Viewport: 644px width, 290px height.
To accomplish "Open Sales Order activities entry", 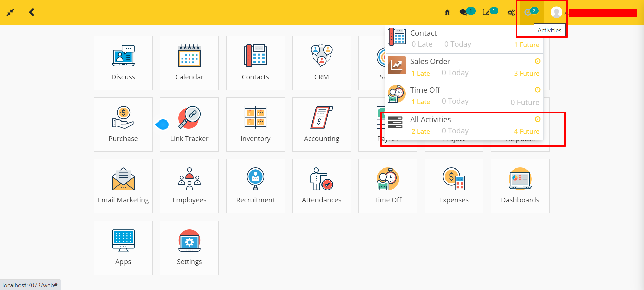I will pyautogui.click(x=464, y=68).
